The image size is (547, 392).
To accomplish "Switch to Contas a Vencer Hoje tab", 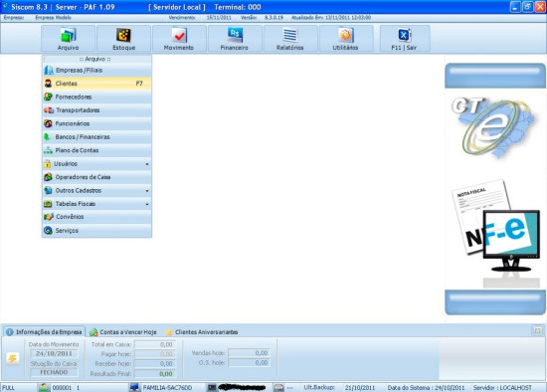I will (x=123, y=332).
